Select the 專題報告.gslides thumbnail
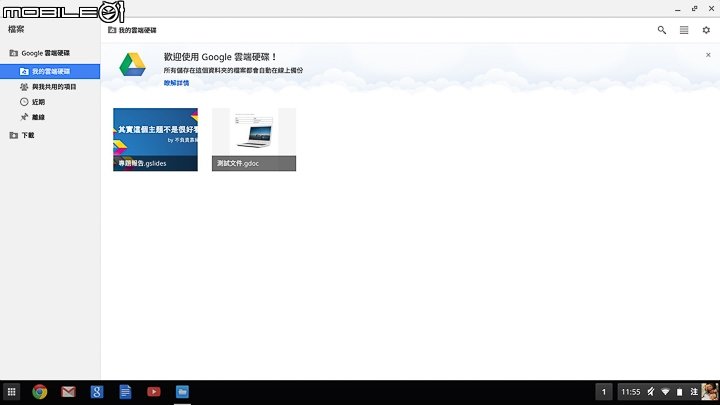This screenshot has height=405, width=720. click(x=155, y=140)
